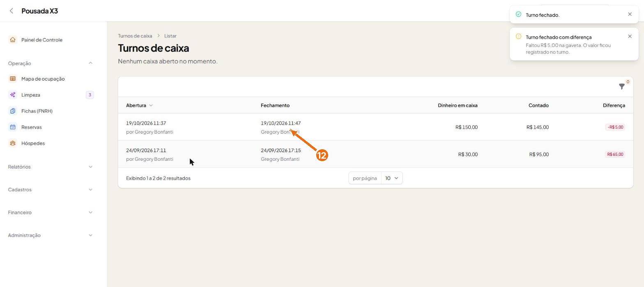Screen dimensions: 644x287
Task: Open the table filter funnel icon
Action: point(621,86)
